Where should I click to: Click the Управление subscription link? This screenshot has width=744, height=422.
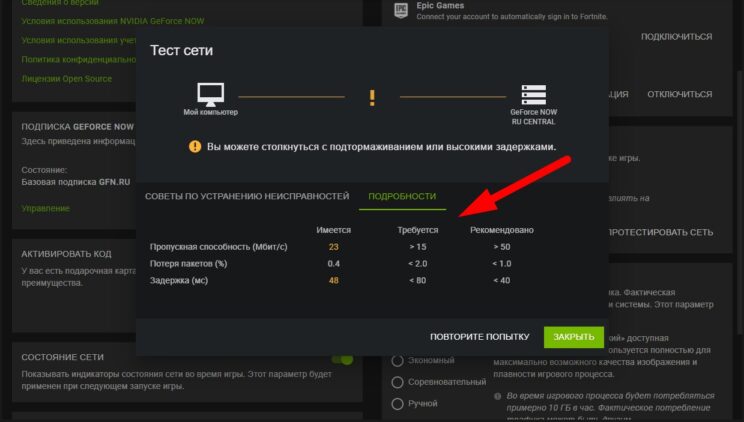point(45,208)
